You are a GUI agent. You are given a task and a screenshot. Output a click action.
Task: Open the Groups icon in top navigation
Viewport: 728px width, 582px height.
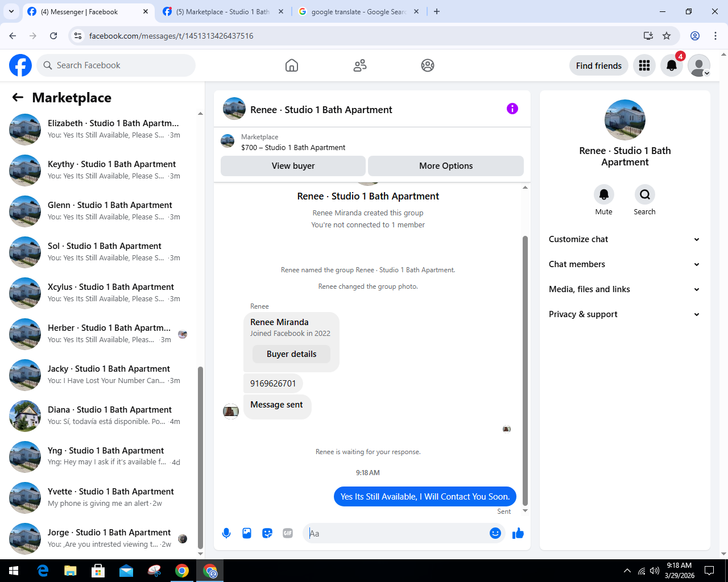[428, 65]
